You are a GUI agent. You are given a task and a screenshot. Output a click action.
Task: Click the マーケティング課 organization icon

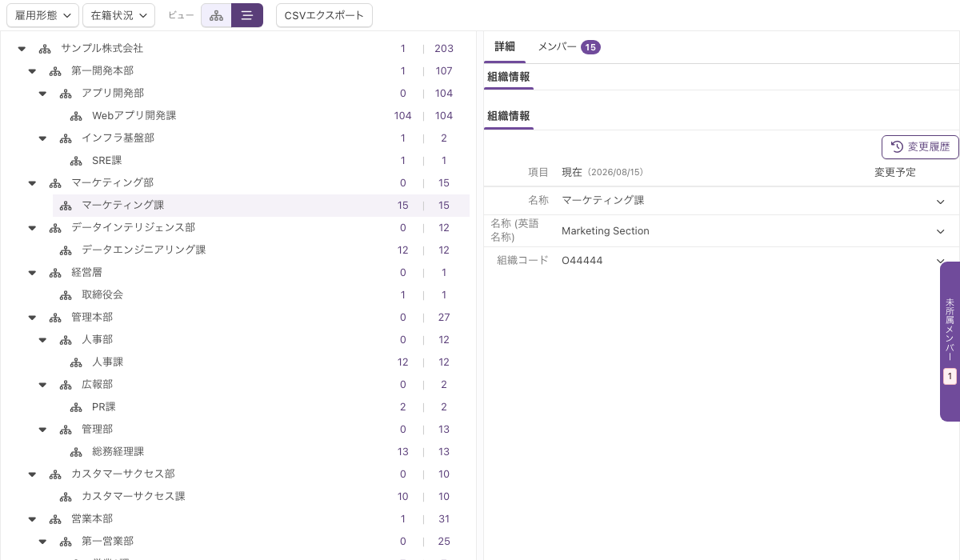[x=66, y=206]
